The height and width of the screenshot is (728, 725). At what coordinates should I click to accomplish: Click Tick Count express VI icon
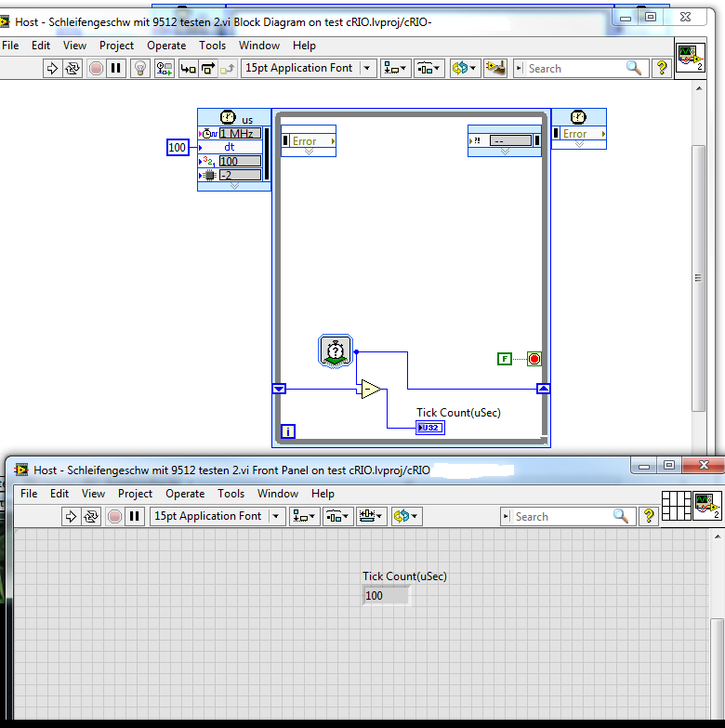tap(336, 351)
